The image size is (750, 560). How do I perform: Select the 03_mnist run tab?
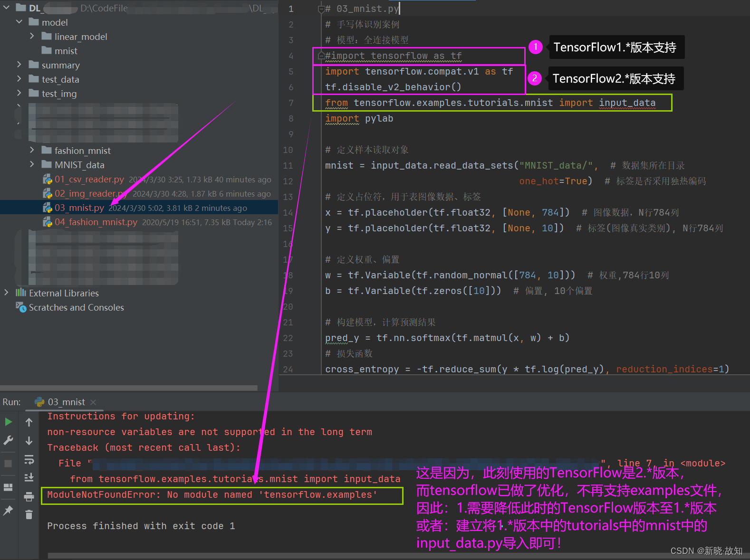click(x=66, y=402)
